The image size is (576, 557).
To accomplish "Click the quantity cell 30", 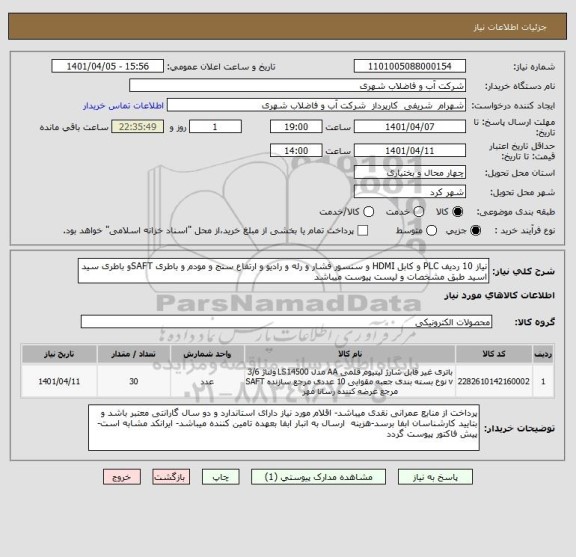I will coord(133,381).
